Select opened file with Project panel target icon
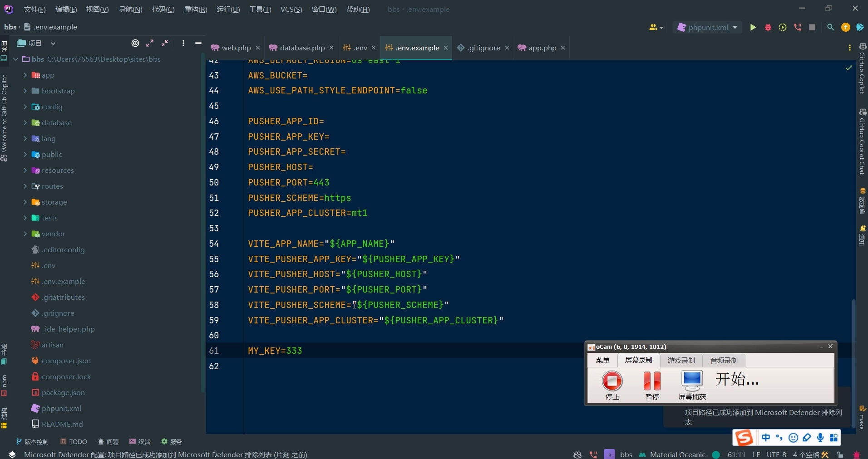The image size is (868, 459). click(135, 43)
